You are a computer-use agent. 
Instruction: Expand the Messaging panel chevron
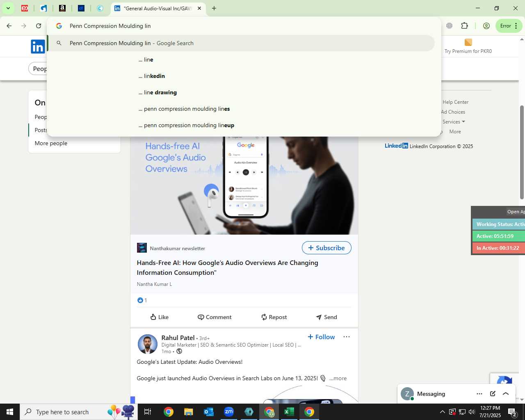click(506, 394)
